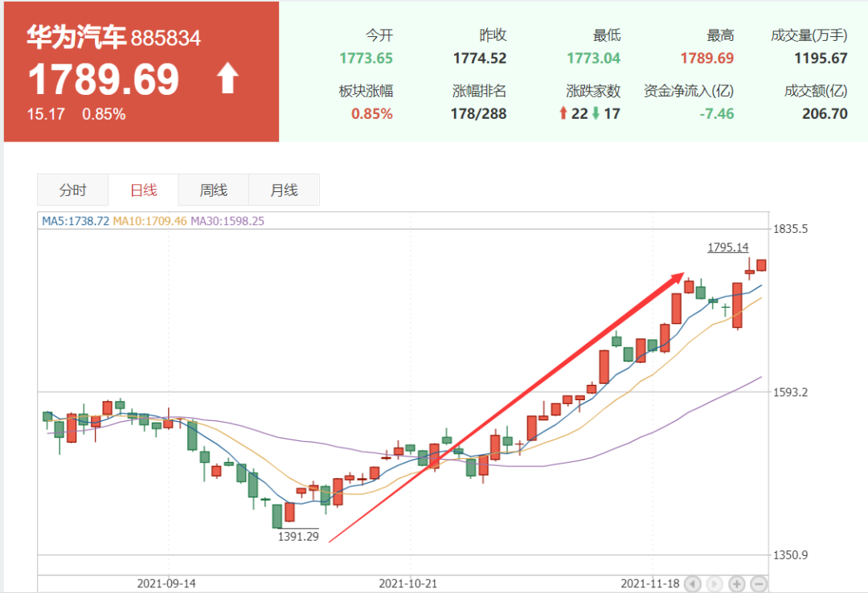Click the large 1789.69 price in the red panel
The height and width of the screenshot is (593, 868).
[x=104, y=79]
